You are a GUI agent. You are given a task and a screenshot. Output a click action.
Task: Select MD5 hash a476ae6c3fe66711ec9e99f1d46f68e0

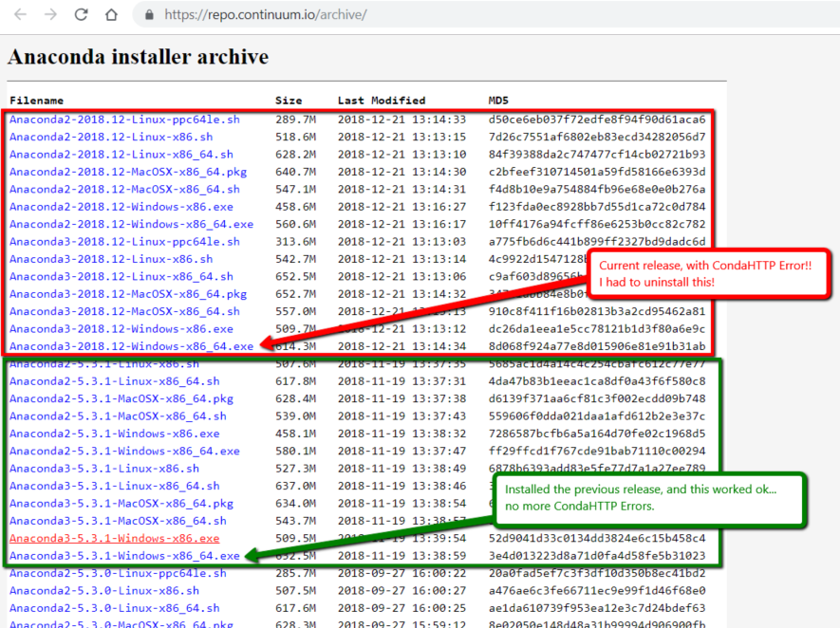tap(597, 590)
